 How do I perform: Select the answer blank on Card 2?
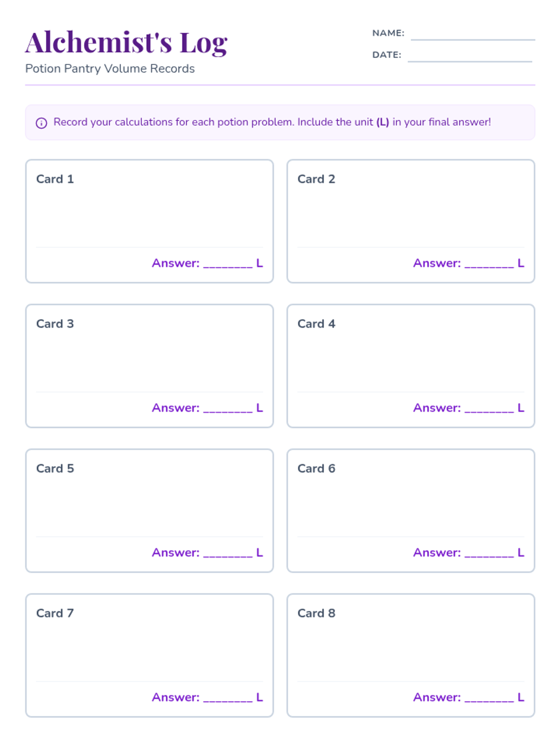coord(489,263)
